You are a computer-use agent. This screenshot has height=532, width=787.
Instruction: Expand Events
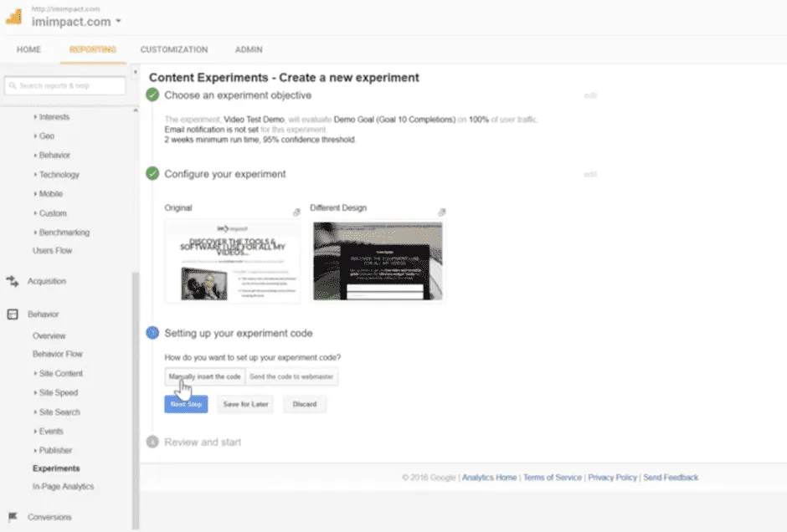(49, 432)
